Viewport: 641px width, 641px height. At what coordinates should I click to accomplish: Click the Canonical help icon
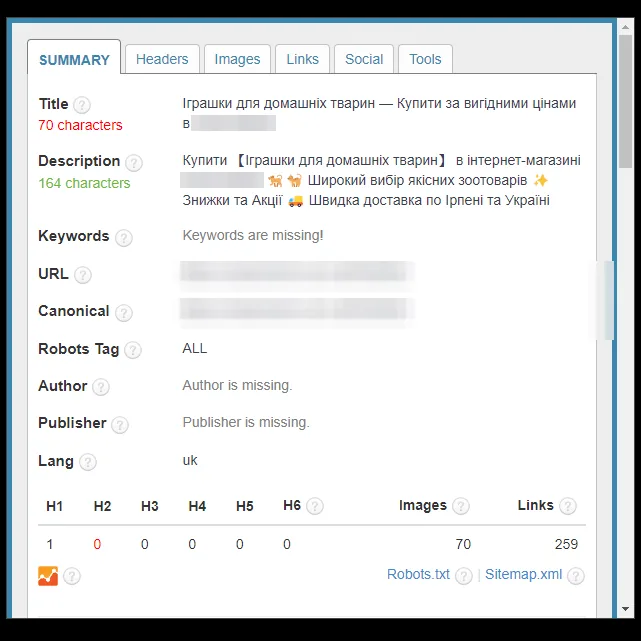[x=123, y=313]
